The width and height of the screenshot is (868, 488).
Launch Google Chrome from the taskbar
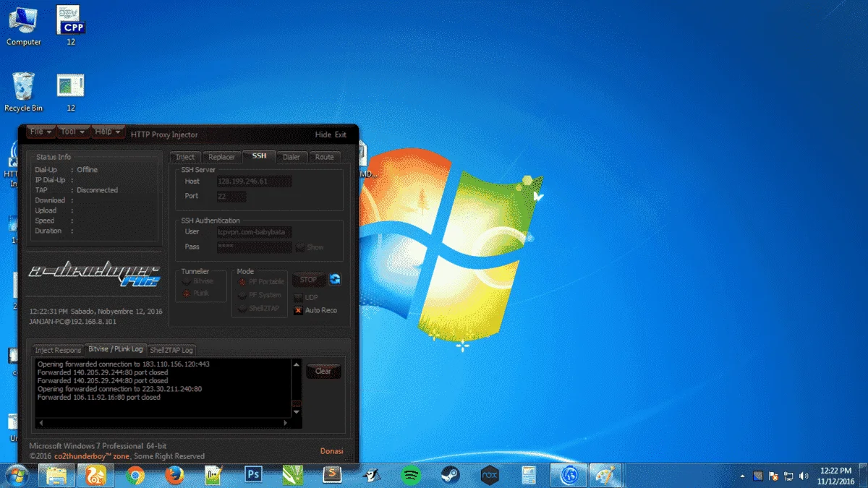[x=135, y=475]
